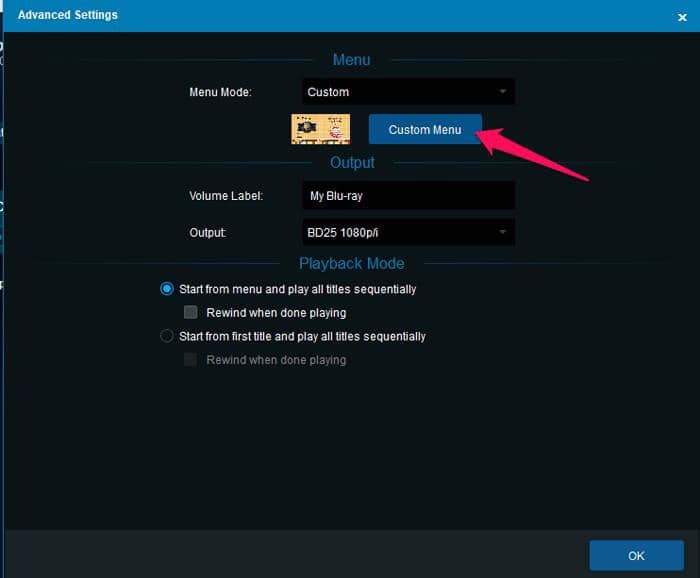Focus the Volume Label text field

pyautogui.click(x=408, y=195)
